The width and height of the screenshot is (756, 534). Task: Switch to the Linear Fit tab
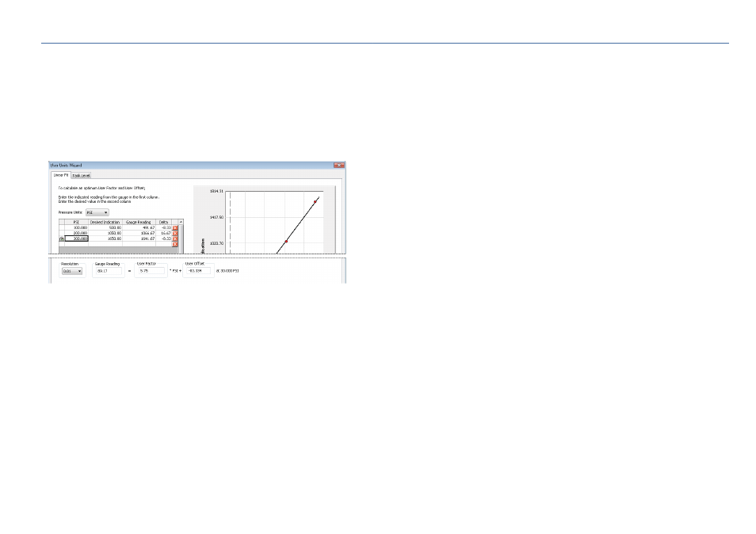point(61,175)
